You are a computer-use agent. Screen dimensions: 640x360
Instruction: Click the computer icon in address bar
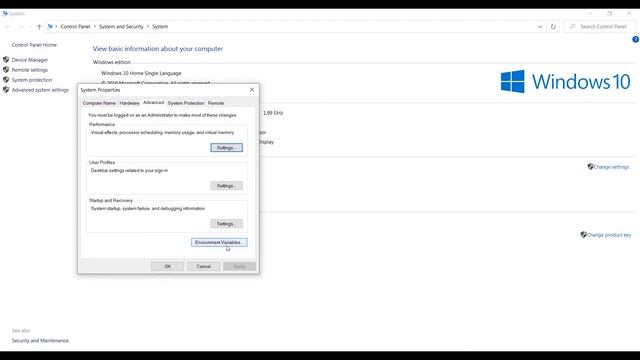[x=50, y=27]
